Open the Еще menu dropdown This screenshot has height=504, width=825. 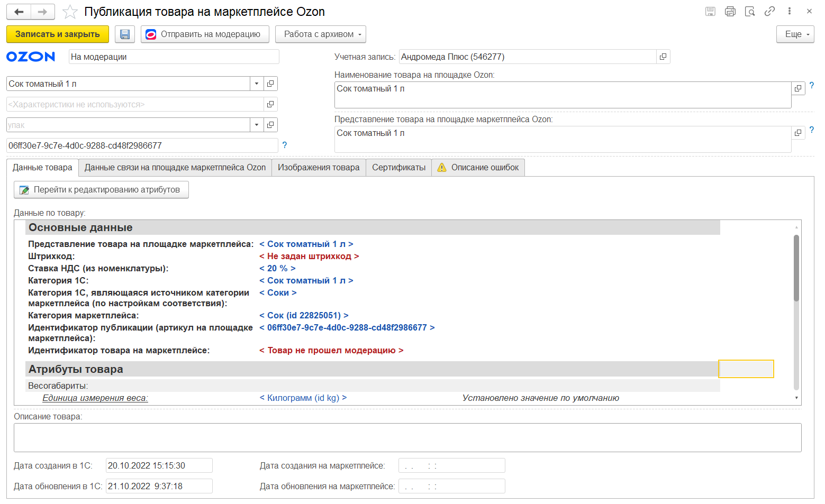tap(795, 34)
